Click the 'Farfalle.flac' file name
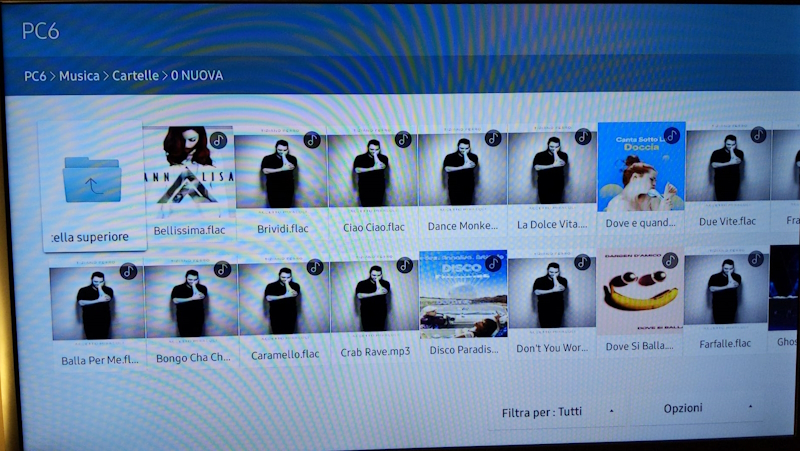 tap(725, 344)
